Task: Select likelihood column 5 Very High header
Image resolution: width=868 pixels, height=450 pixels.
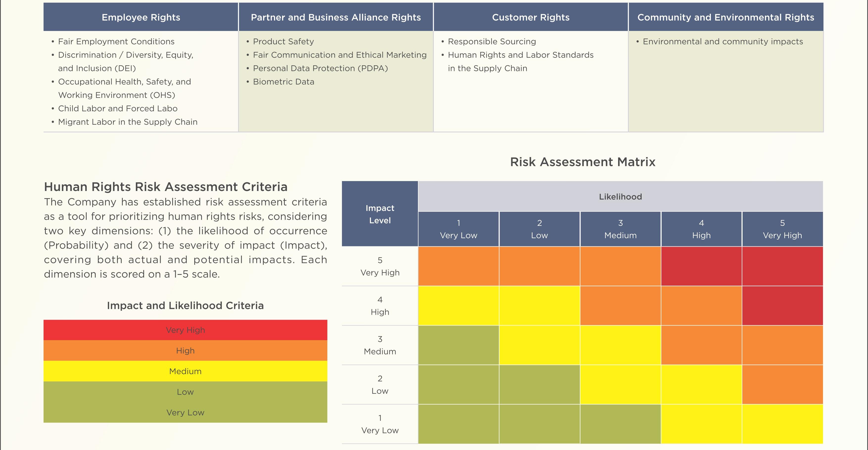Action: click(782, 229)
